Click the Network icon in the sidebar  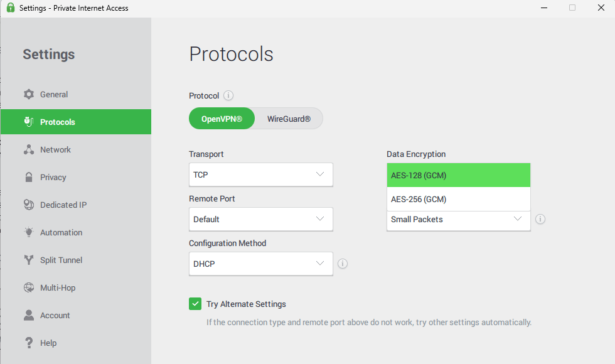pyautogui.click(x=28, y=149)
